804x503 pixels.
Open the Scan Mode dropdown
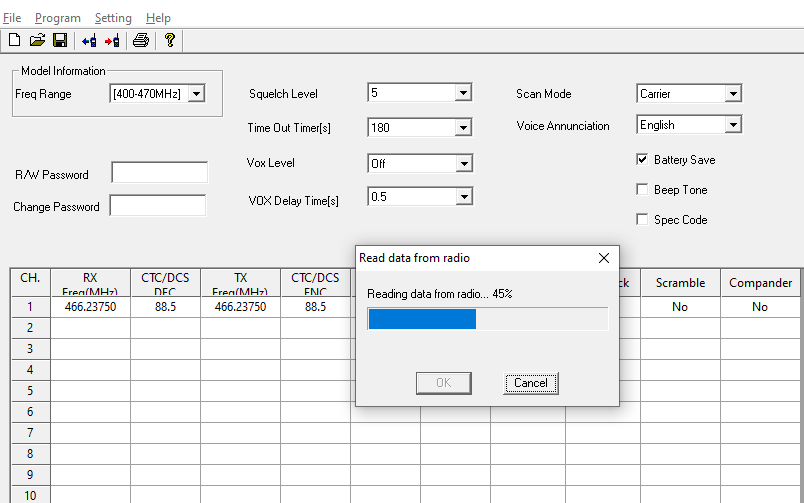tap(733, 93)
